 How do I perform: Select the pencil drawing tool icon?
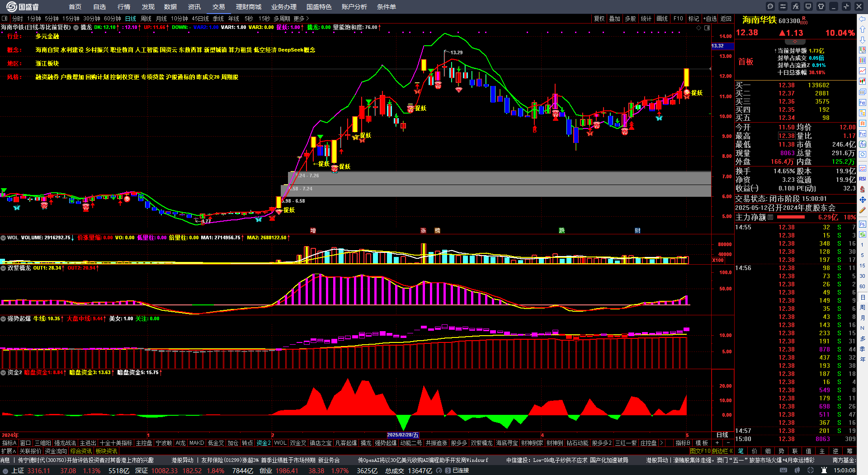tap(863, 210)
